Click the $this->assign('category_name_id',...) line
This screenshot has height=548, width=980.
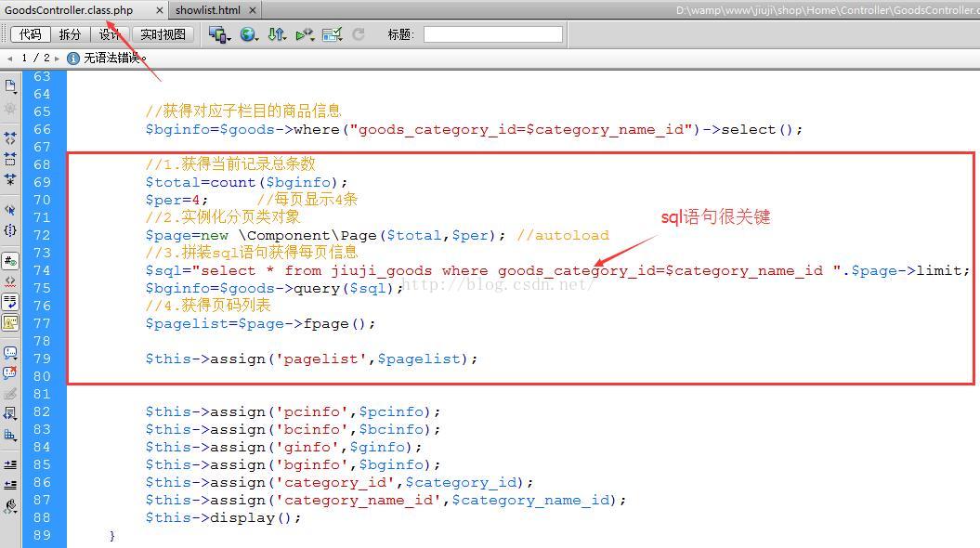point(385,500)
